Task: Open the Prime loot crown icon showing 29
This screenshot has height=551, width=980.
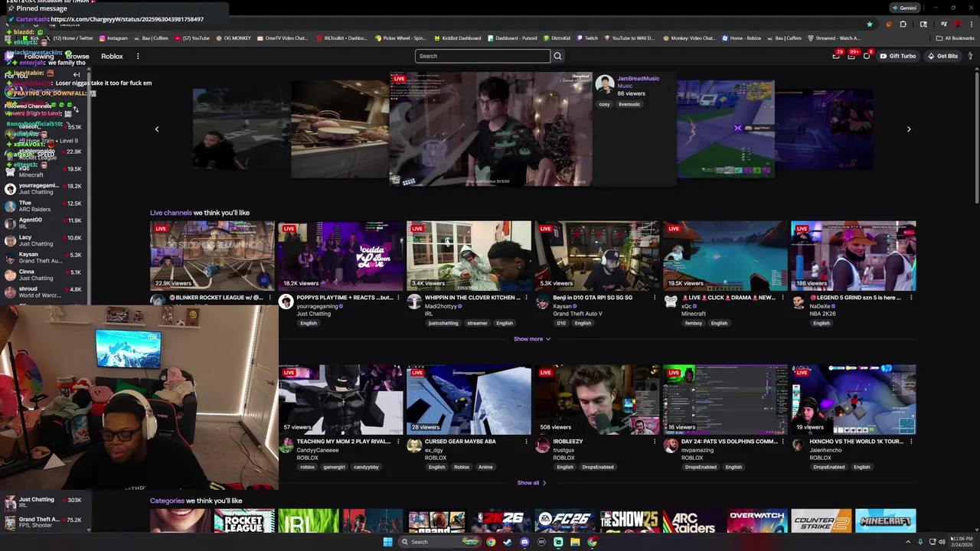Action: pos(836,56)
